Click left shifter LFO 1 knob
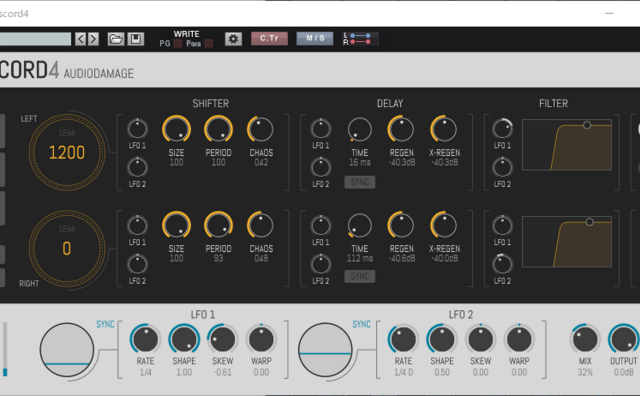640x396 pixels. pos(137,129)
